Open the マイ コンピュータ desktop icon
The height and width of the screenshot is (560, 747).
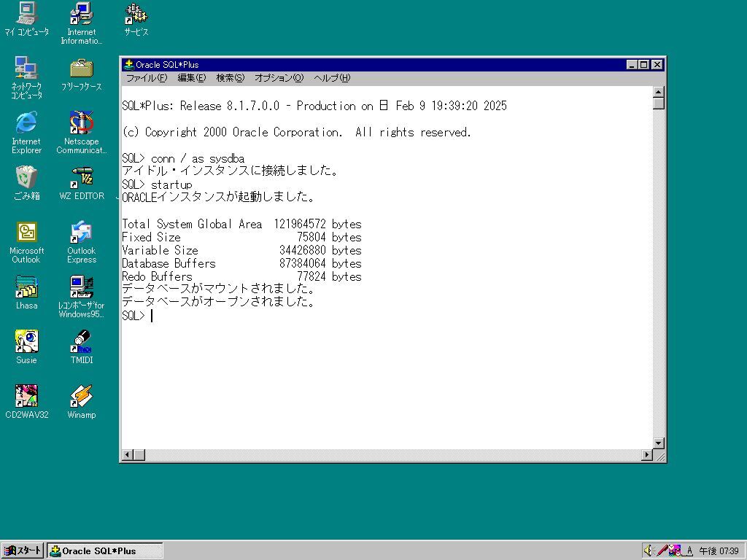click(x=27, y=19)
